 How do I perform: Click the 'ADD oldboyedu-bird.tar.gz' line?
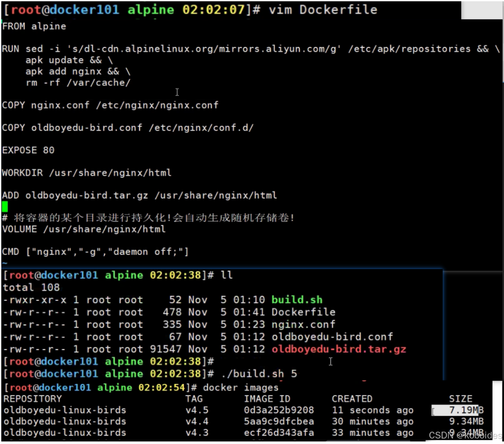click(139, 195)
